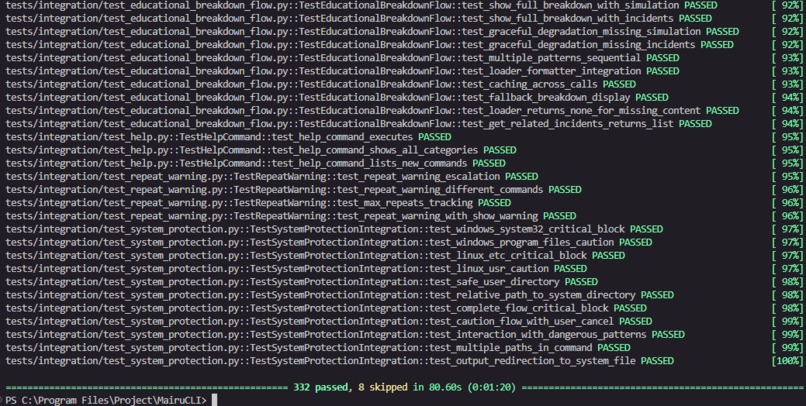The width and height of the screenshot is (806, 406).
Task: Click PASSED status of test_safe_user_directory
Action: tap(581, 282)
